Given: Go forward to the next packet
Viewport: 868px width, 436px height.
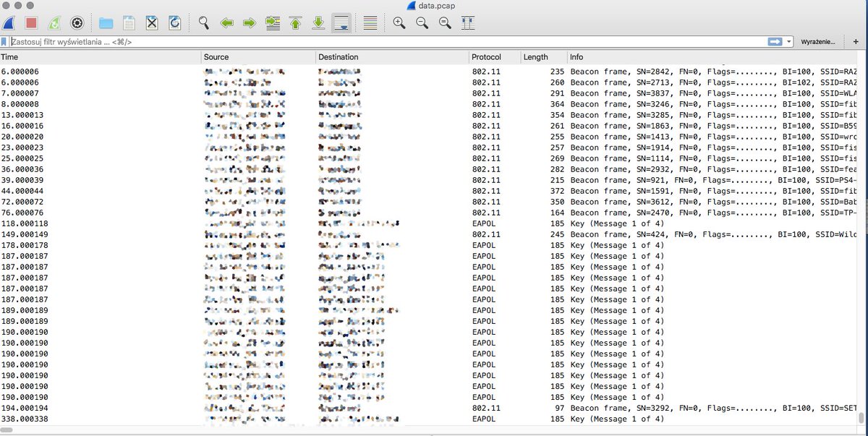Looking at the screenshot, I should click(250, 23).
